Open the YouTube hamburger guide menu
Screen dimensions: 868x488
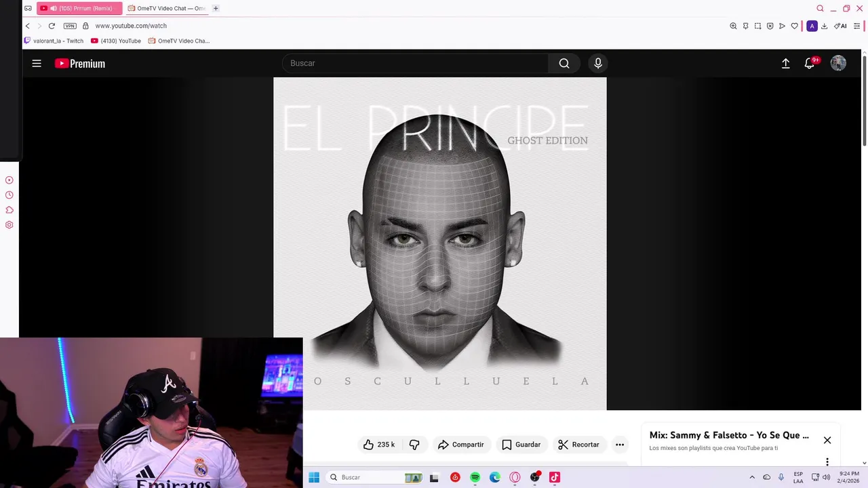click(x=37, y=63)
